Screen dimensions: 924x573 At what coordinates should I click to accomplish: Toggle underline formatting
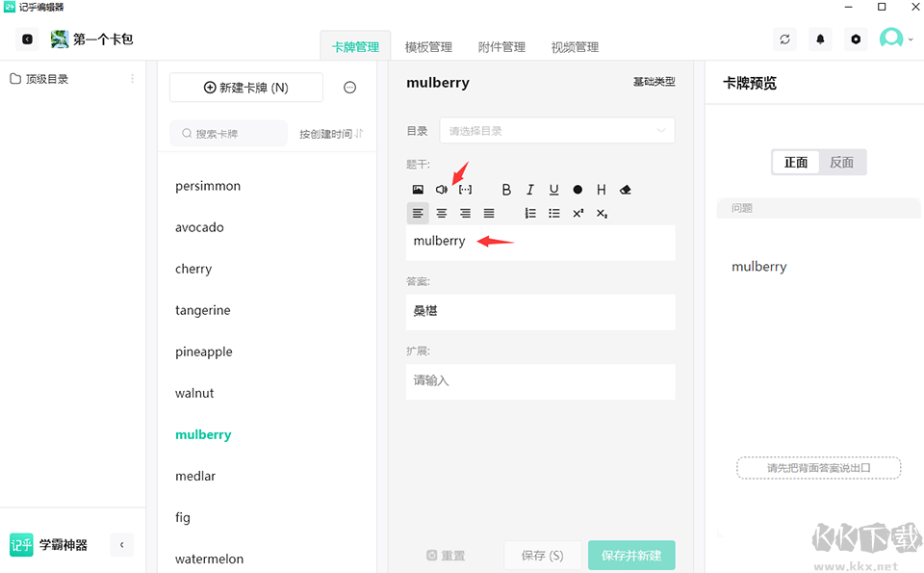coord(553,189)
